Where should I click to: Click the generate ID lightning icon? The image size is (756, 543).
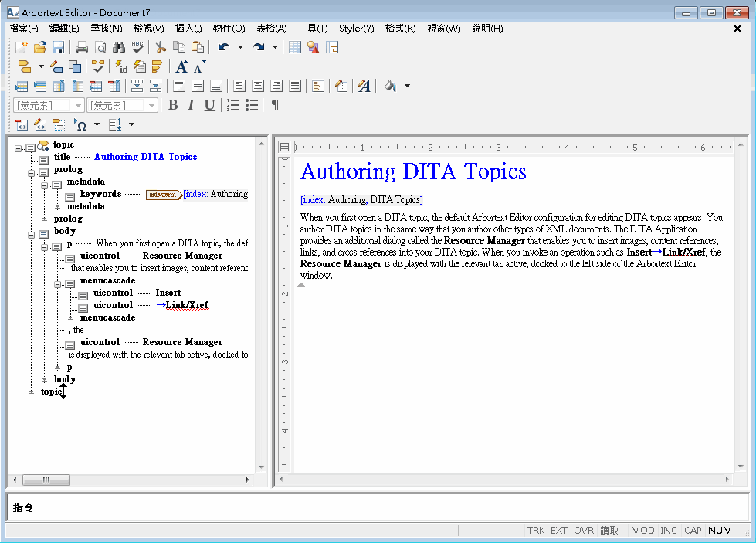pos(121,66)
